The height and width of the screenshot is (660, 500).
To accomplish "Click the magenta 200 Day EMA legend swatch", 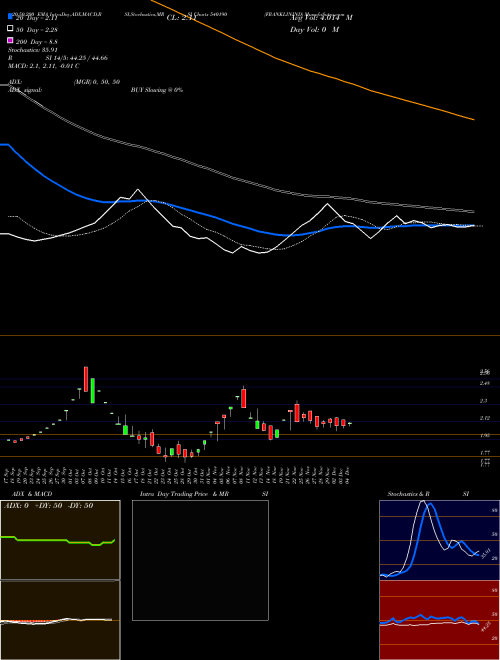I will (x=10, y=40).
